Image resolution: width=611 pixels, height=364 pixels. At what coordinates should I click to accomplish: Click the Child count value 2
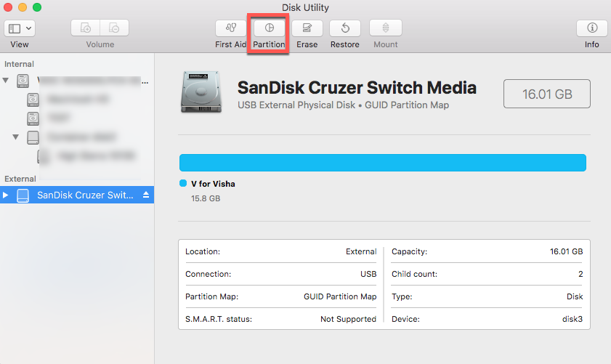pos(580,274)
